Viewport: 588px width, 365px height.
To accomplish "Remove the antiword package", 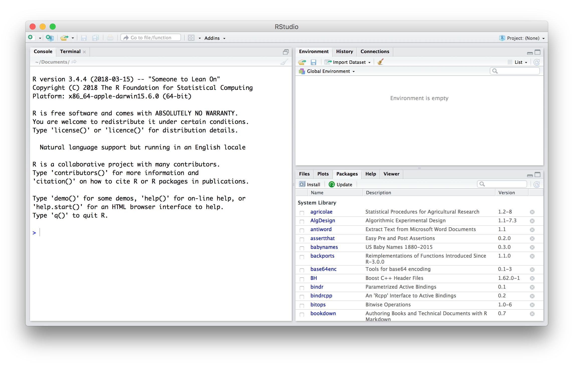I will pyautogui.click(x=532, y=230).
